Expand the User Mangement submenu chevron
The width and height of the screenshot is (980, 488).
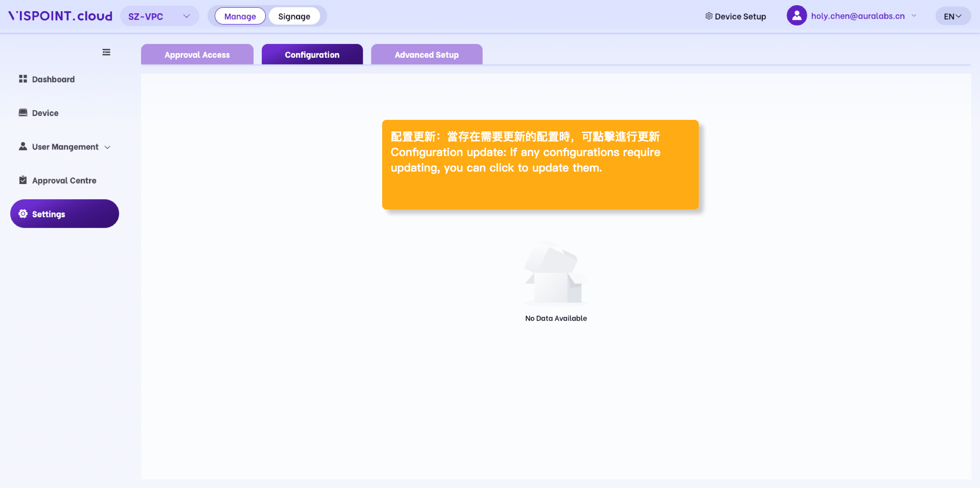click(107, 147)
